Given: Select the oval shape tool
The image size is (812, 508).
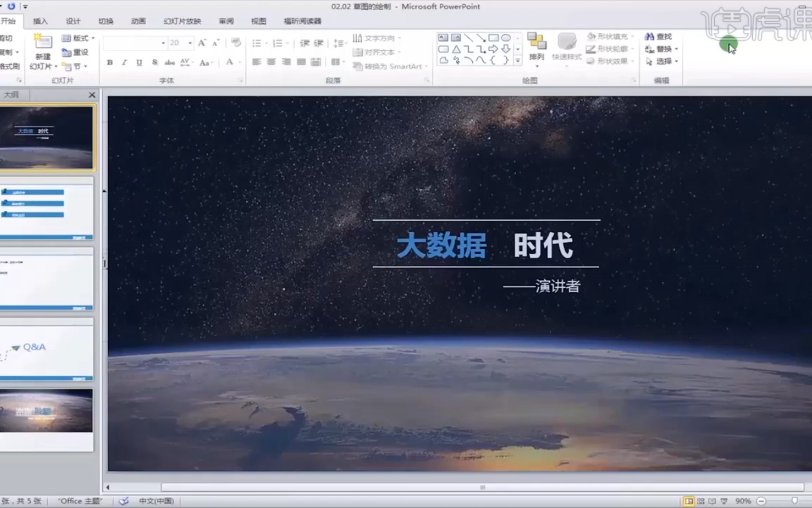Looking at the screenshot, I should tap(507, 37).
